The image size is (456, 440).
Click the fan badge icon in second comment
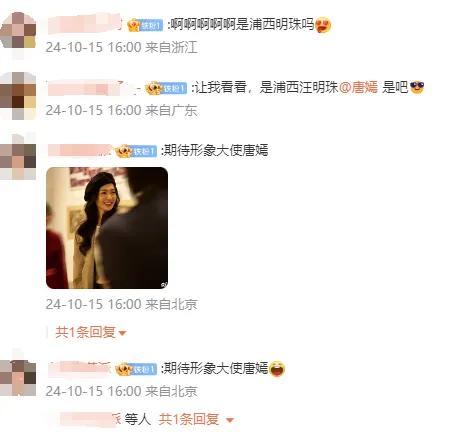[x=166, y=88]
